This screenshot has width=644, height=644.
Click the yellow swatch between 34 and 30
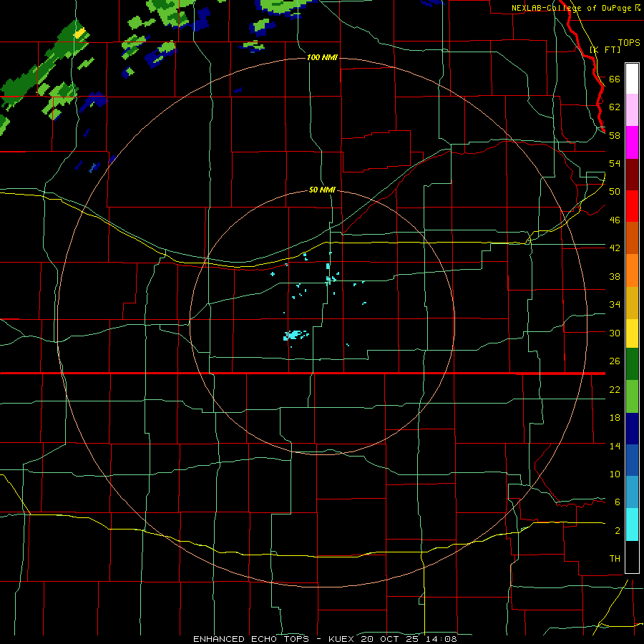[x=632, y=333]
